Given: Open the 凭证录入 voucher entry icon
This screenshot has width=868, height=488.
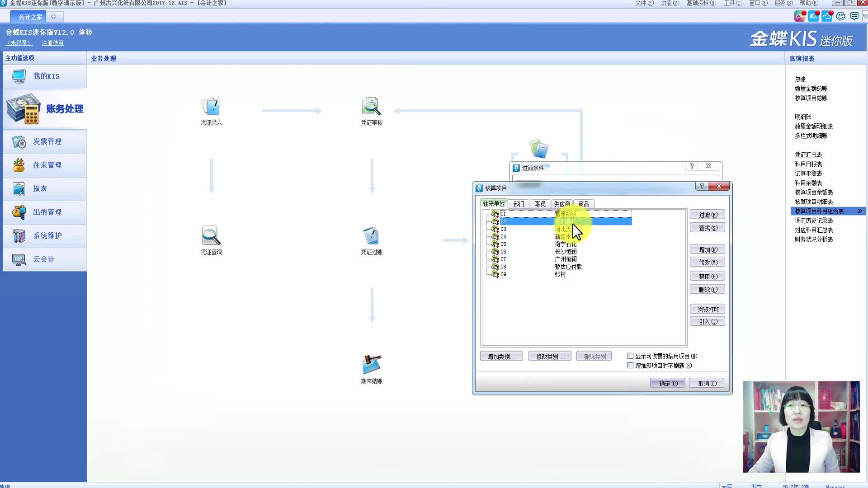Looking at the screenshot, I should (x=211, y=107).
